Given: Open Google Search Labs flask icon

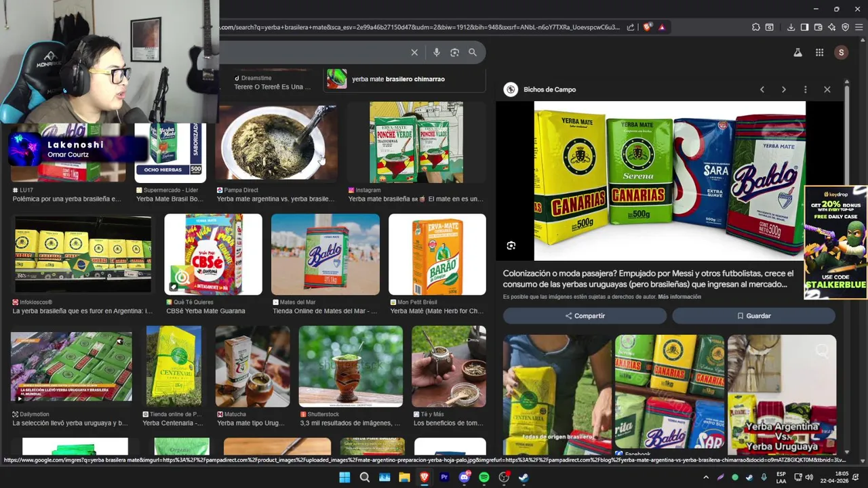Looking at the screenshot, I should click(798, 52).
